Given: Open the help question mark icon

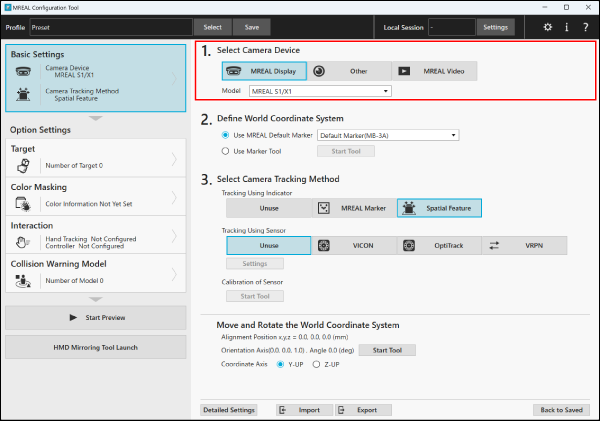Looking at the screenshot, I should (585, 27).
